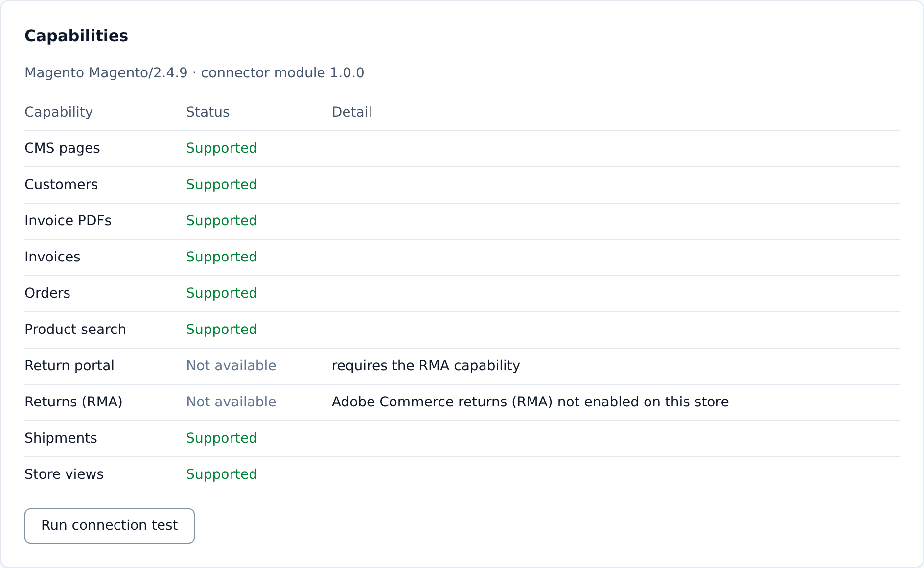Select the Returns (RMA) row label
The width and height of the screenshot is (924, 568).
[x=74, y=402]
